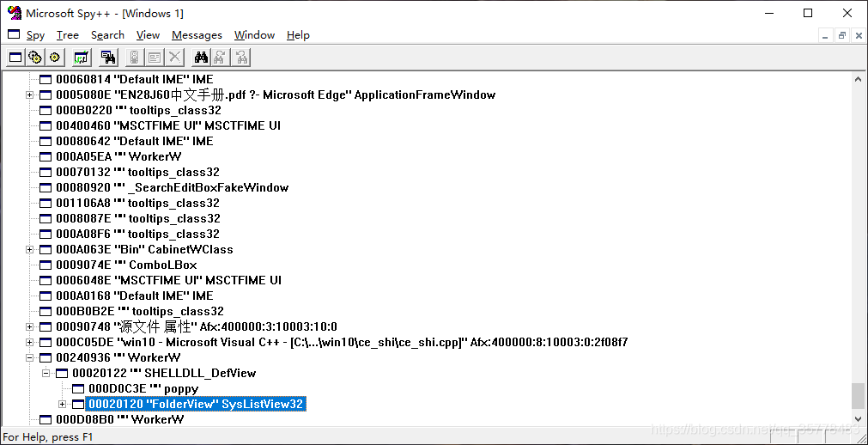Click window icon of 000D0C3E poppy row
868x445 pixels.
79,388
